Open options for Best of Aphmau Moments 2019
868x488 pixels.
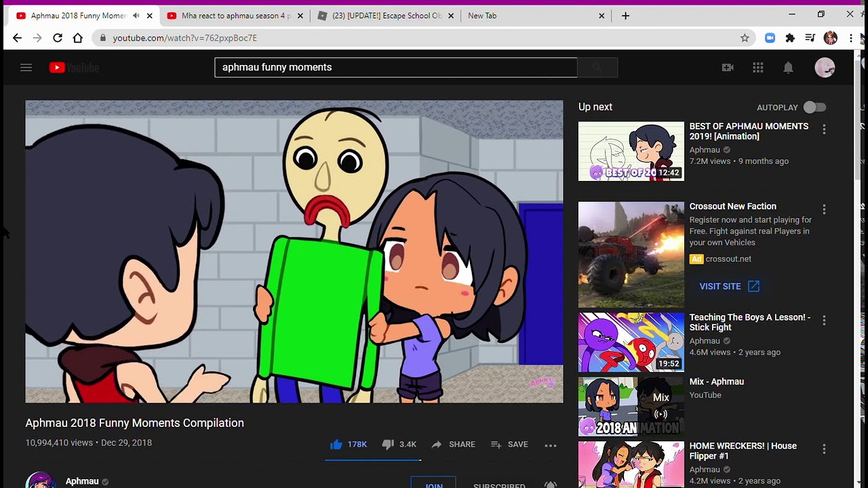(x=824, y=129)
